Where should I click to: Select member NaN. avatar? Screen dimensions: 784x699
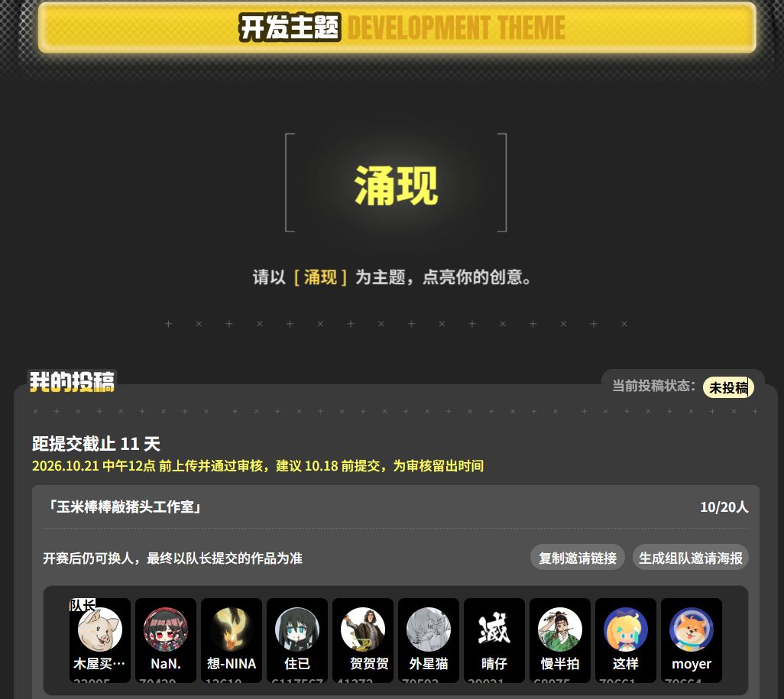coord(166,629)
